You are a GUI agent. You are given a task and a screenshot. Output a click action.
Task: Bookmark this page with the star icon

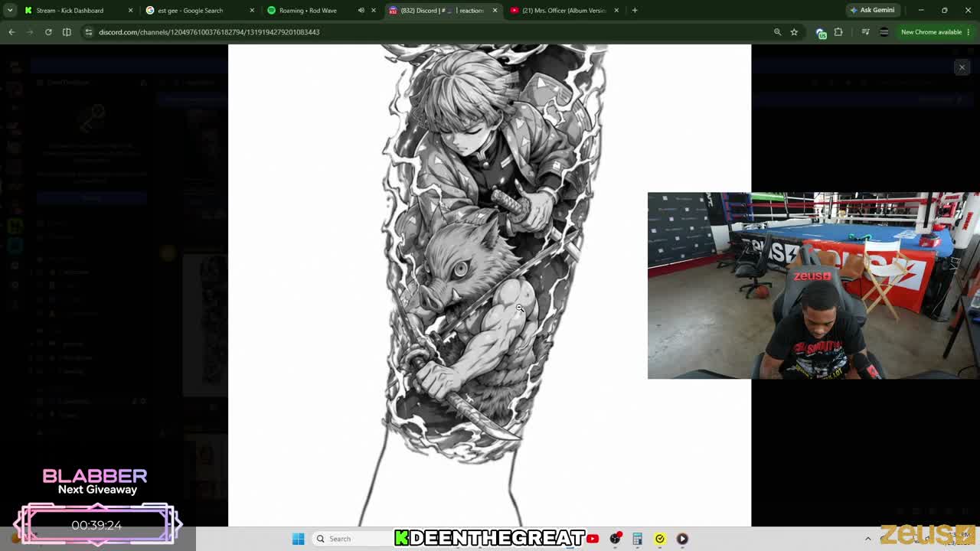[794, 32]
